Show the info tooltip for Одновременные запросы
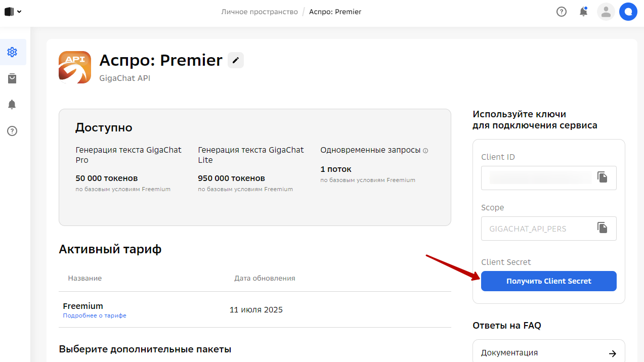Viewport: 644px width, 362px height. coord(425,151)
